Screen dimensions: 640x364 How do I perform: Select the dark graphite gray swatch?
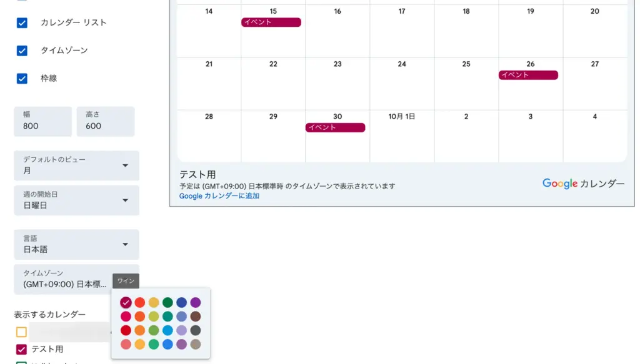196,330
